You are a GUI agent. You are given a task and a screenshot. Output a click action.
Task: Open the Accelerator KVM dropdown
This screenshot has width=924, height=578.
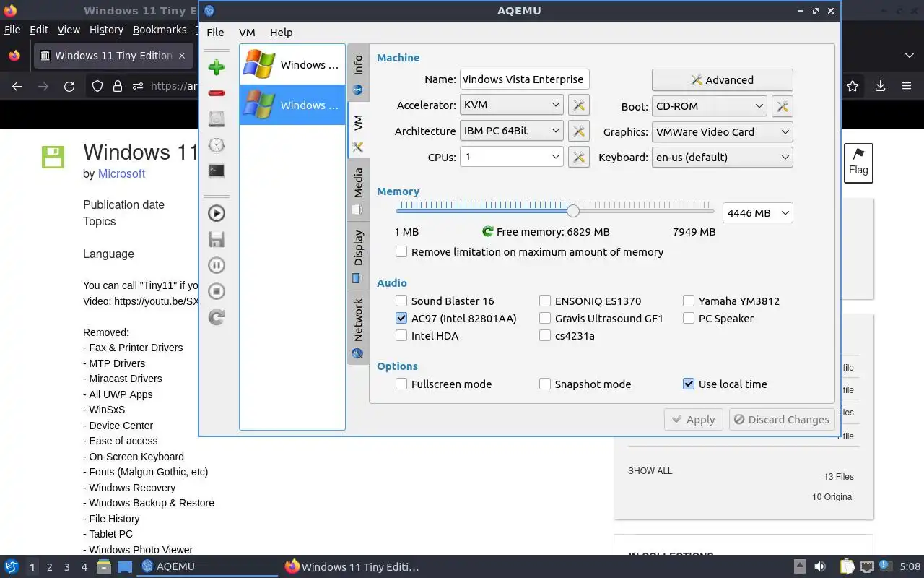coord(512,105)
